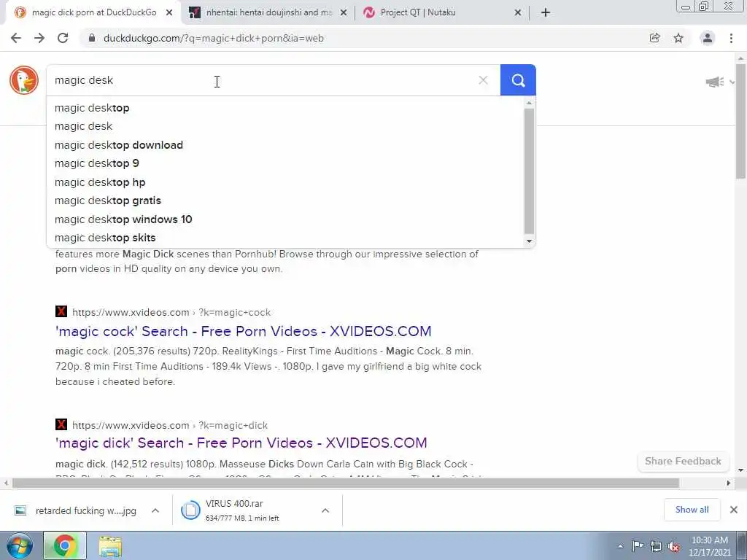Click the Share Feedback button
The height and width of the screenshot is (560, 747).
[x=683, y=461]
